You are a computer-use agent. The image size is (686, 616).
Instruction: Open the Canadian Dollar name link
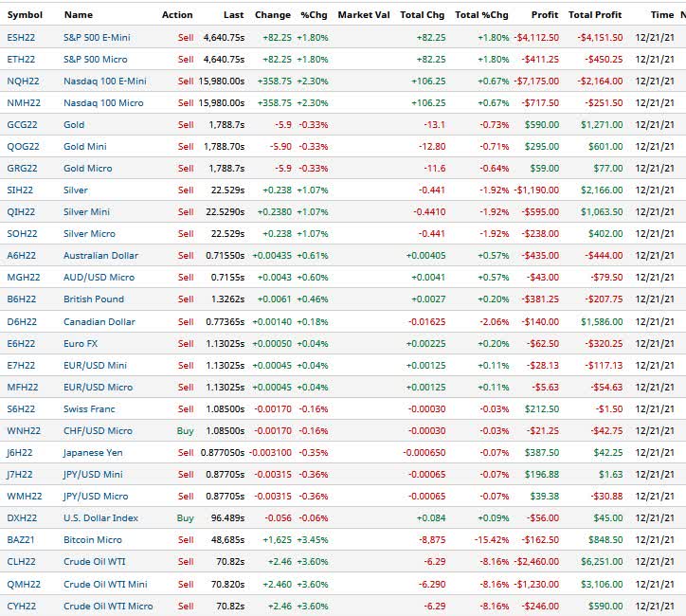click(x=99, y=322)
